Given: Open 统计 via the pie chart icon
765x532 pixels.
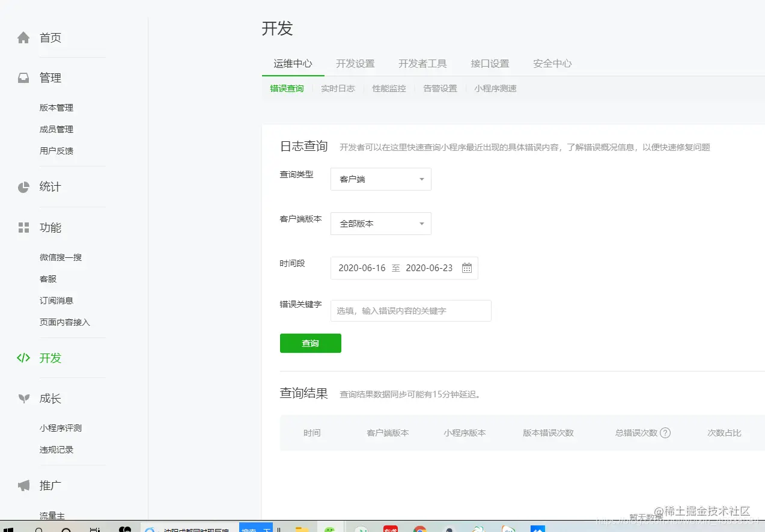Looking at the screenshot, I should click(x=23, y=186).
